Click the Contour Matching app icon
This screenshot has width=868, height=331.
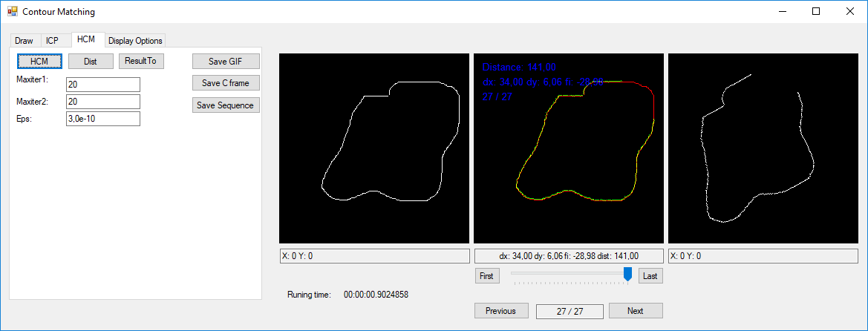(x=12, y=12)
